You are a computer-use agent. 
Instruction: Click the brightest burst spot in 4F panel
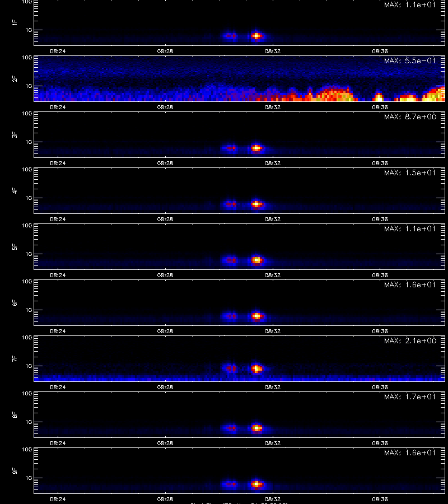point(256,204)
